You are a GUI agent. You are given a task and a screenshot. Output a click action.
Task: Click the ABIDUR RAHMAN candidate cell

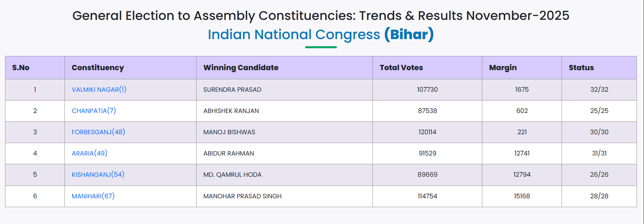229,153
